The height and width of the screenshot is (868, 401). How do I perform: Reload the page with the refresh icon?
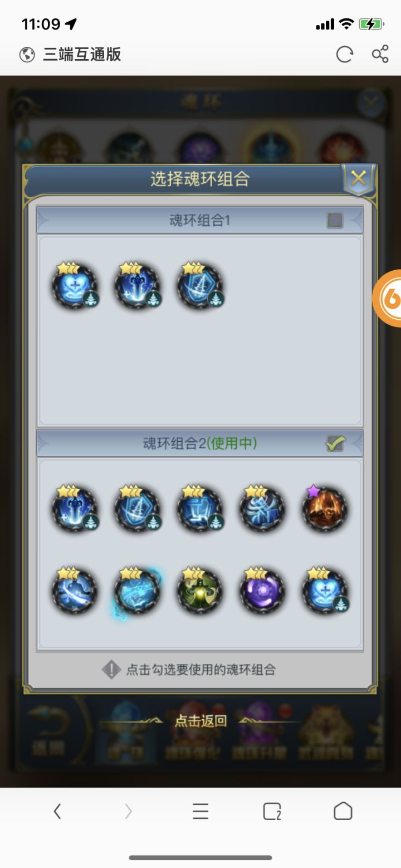[344, 55]
